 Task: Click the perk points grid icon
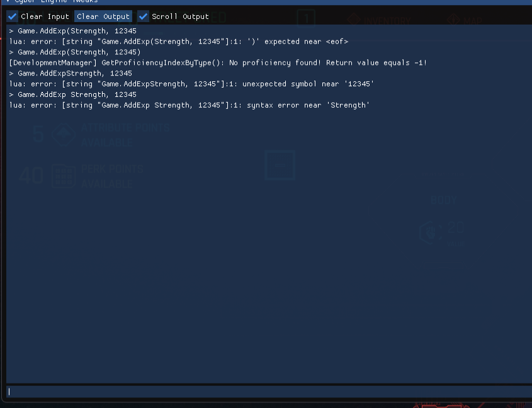click(x=64, y=176)
